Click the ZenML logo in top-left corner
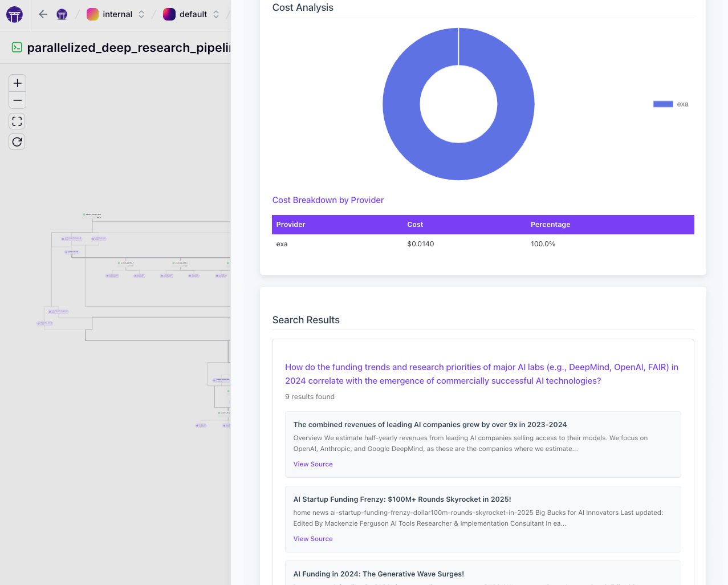 click(x=14, y=14)
